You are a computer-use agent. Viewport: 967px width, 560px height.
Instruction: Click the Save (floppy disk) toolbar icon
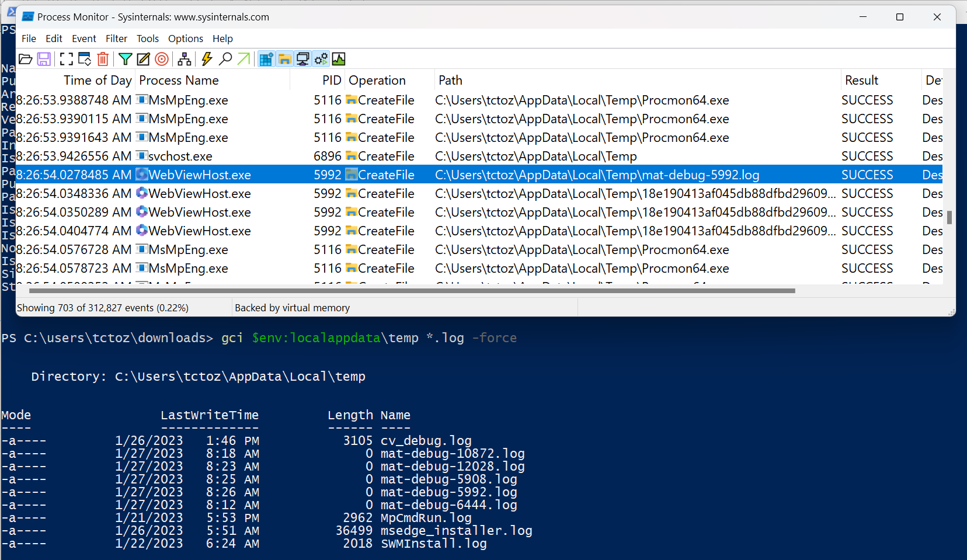point(44,59)
